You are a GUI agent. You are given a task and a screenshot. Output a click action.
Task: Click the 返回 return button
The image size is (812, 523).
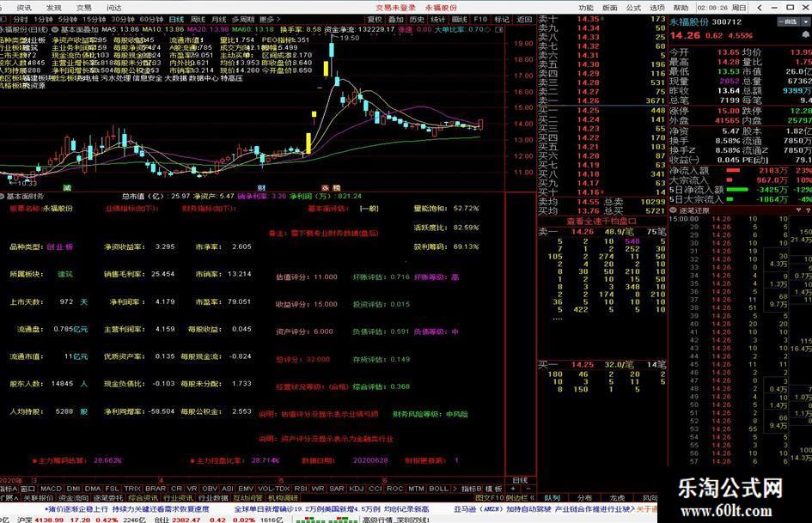pyautogui.click(x=524, y=19)
